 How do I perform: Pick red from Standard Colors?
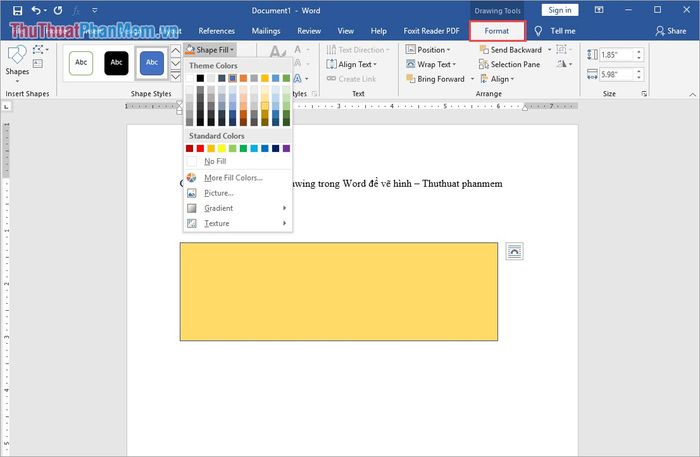[201, 148]
